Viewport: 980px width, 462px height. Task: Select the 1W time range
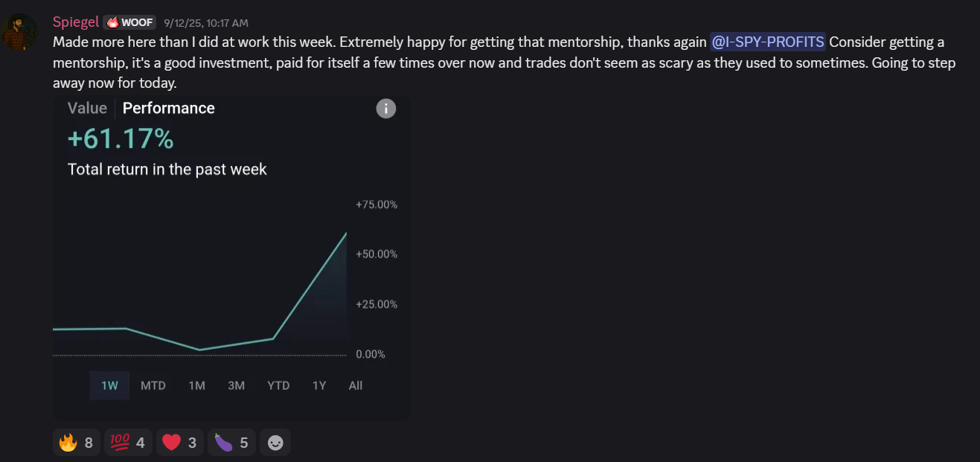(109, 385)
